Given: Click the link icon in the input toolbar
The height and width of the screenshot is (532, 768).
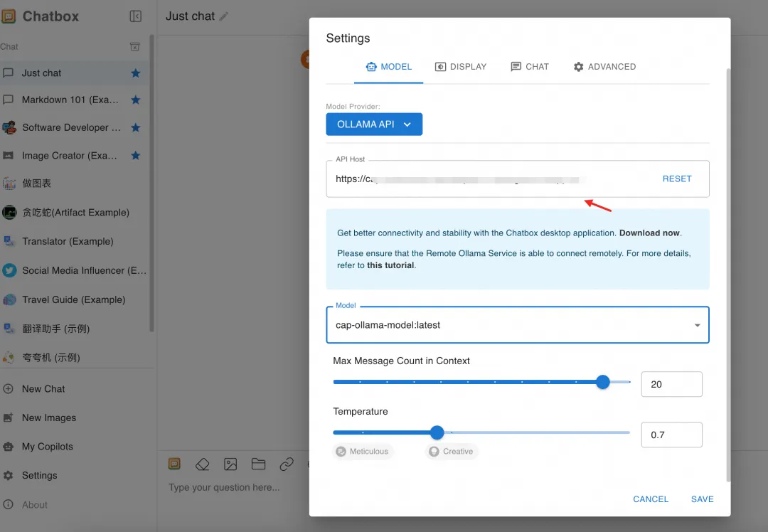Looking at the screenshot, I should [287, 464].
